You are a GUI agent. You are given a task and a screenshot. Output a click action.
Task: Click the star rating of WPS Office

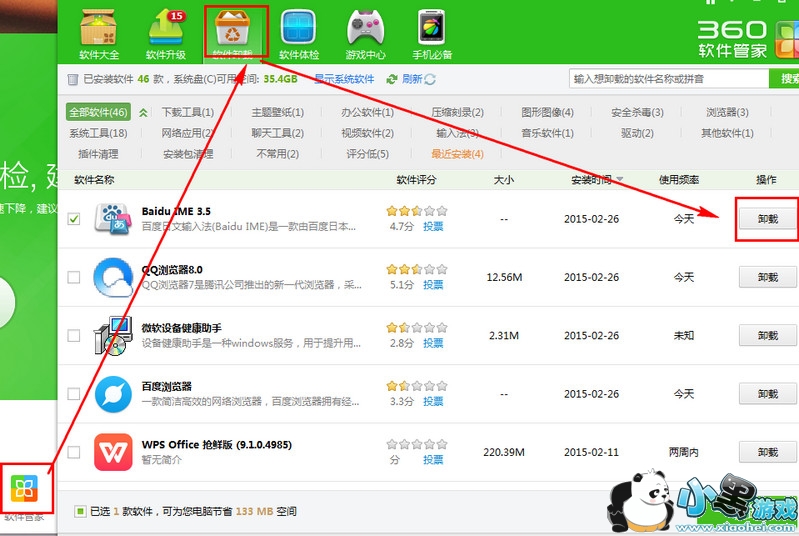pos(416,444)
